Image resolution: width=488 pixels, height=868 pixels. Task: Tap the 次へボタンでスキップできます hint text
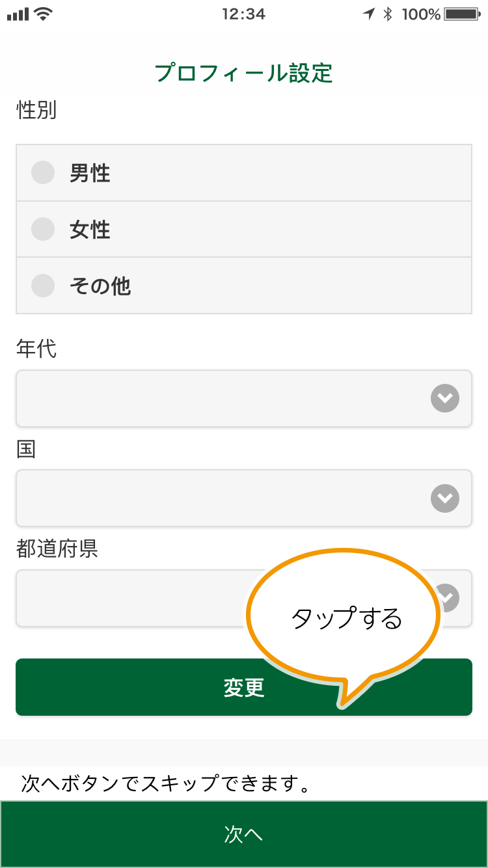coord(165,783)
